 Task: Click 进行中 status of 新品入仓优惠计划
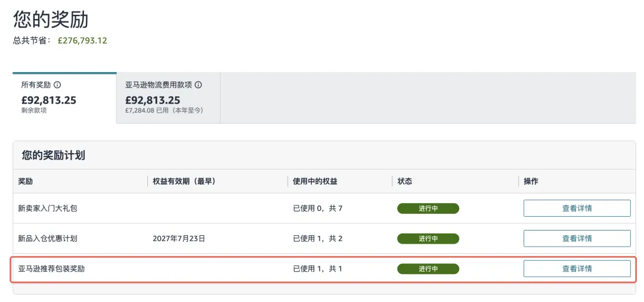[x=428, y=238]
